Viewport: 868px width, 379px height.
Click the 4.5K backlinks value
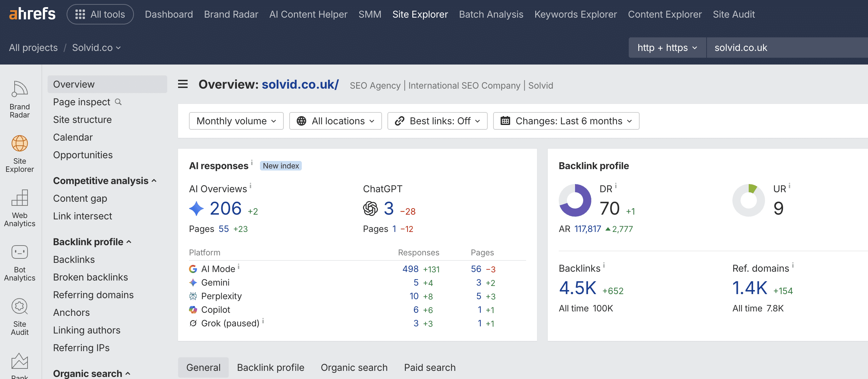[x=577, y=288]
